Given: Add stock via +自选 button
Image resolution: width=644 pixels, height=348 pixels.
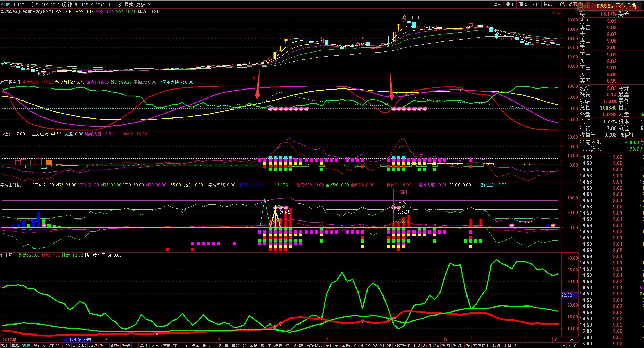Looking at the screenshot, I should point(560,4).
